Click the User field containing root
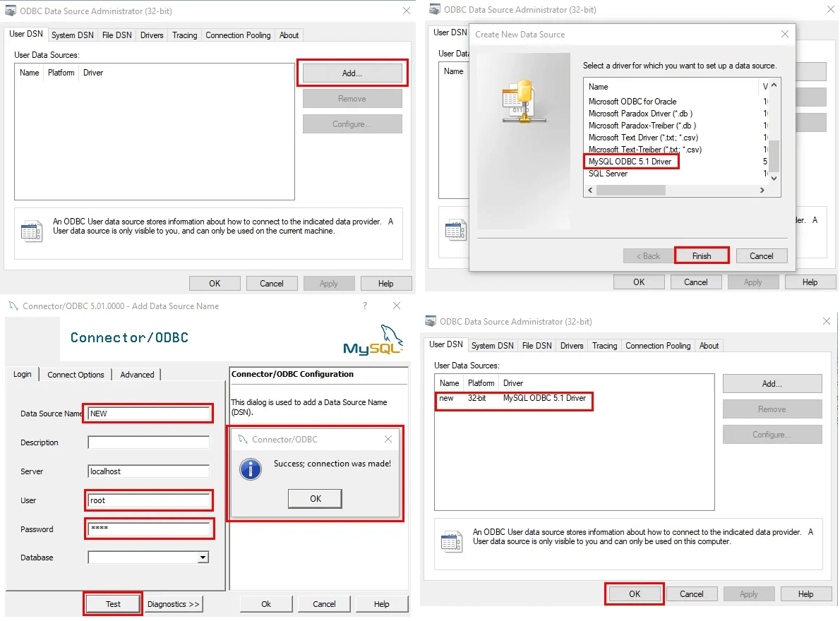This screenshot has height=621, width=840. pos(148,500)
